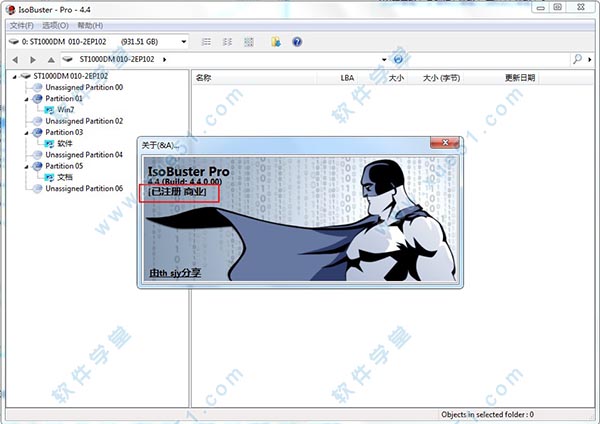Open the 文件(F) menu

pos(21,26)
